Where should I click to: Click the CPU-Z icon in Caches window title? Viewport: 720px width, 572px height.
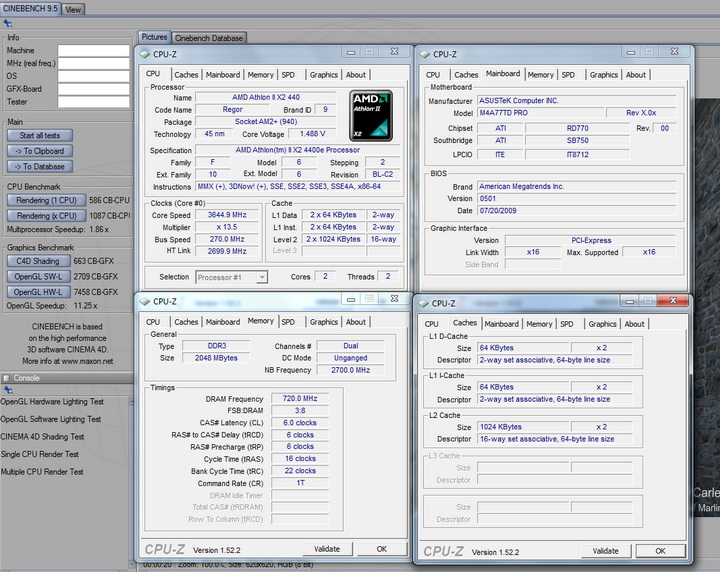(x=423, y=303)
